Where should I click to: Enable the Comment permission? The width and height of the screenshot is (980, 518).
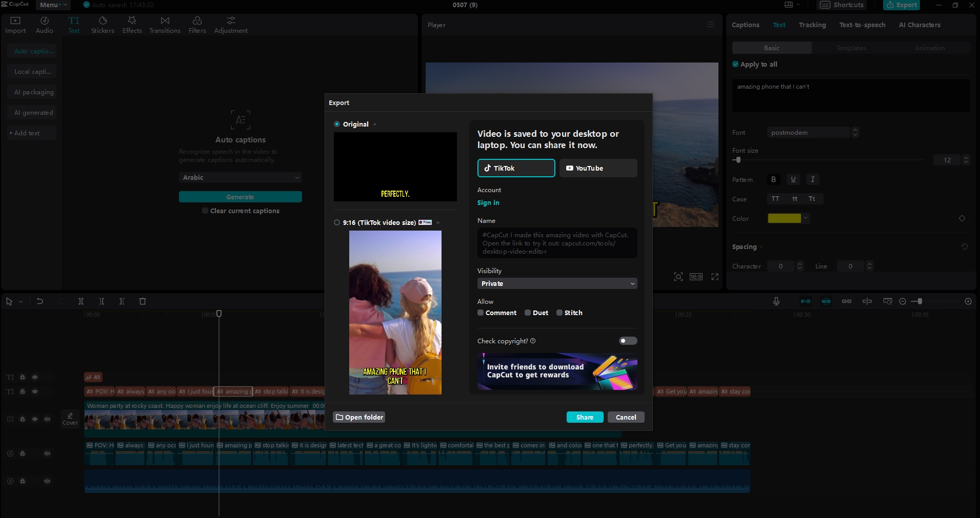[481, 313]
